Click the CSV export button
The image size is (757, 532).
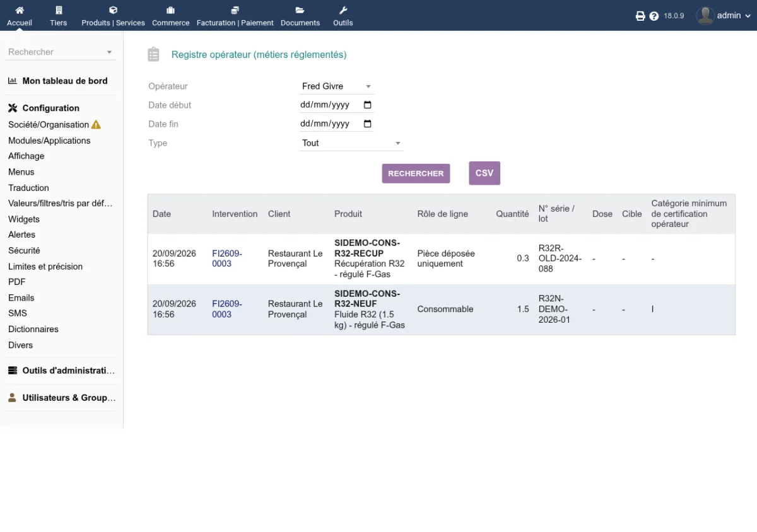[484, 173]
